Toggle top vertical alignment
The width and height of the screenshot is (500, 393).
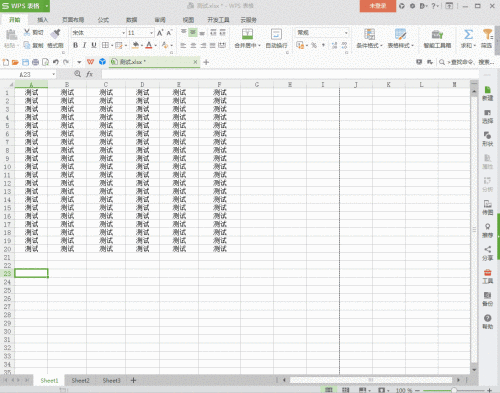(x=183, y=33)
